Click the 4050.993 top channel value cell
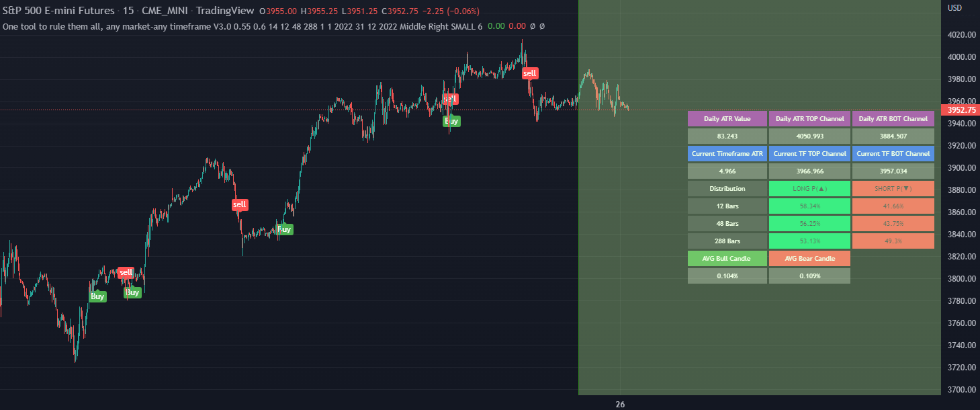The height and width of the screenshot is (410, 980). (x=809, y=136)
